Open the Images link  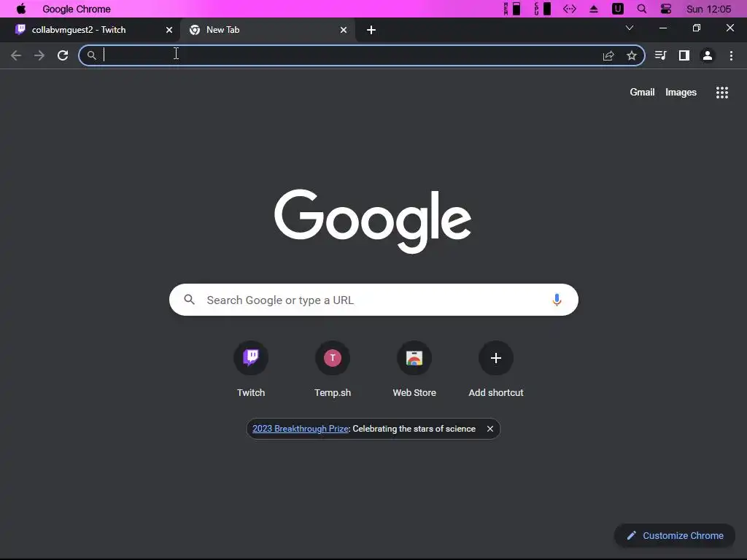click(681, 93)
